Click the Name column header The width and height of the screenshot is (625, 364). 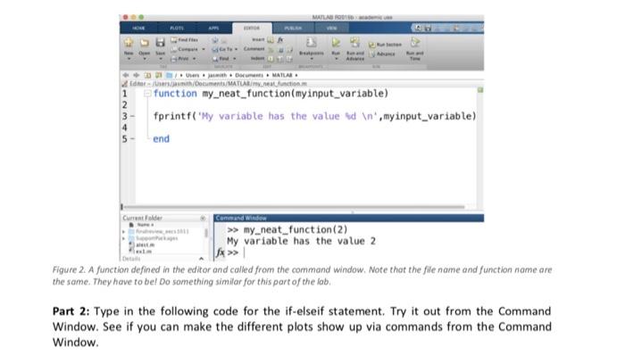pyautogui.click(x=145, y=225)
